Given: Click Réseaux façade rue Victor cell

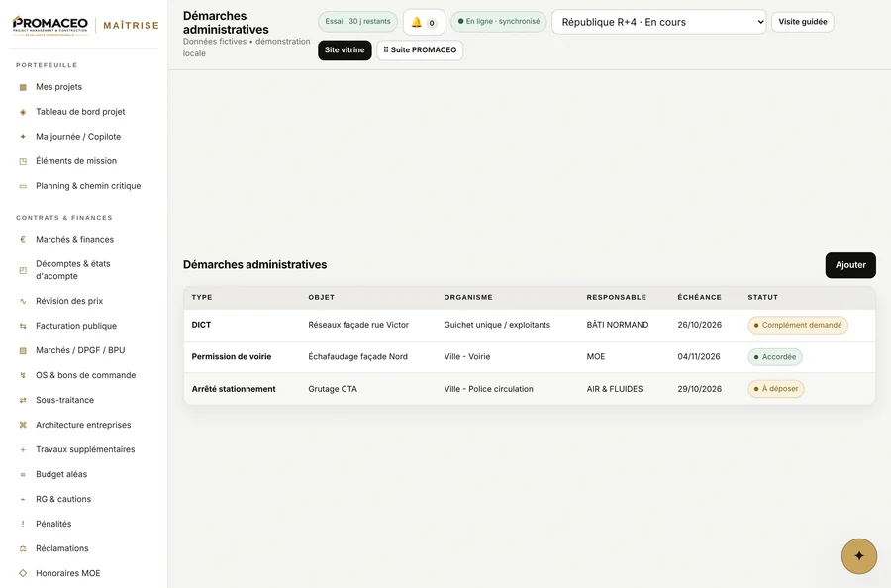Looking at the screenshot, I should [358, 325].
